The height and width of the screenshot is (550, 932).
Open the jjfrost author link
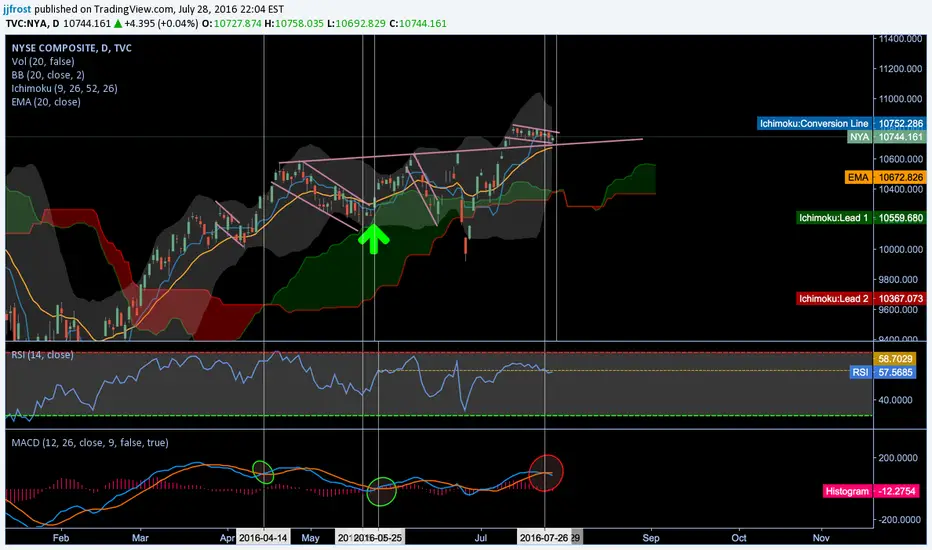16,9
